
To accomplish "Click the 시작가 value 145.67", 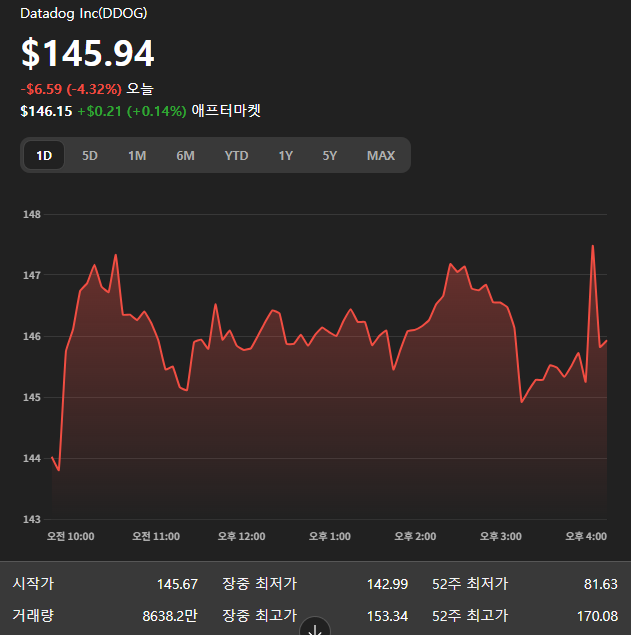I will (x=177, y=584).
